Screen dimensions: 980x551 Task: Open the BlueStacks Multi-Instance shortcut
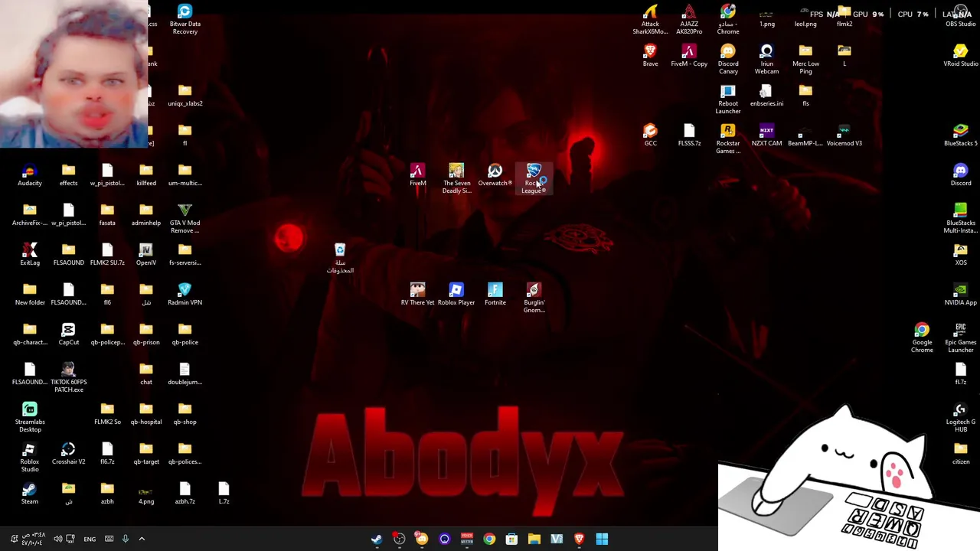pyautogui.click(x=961, y=218)
